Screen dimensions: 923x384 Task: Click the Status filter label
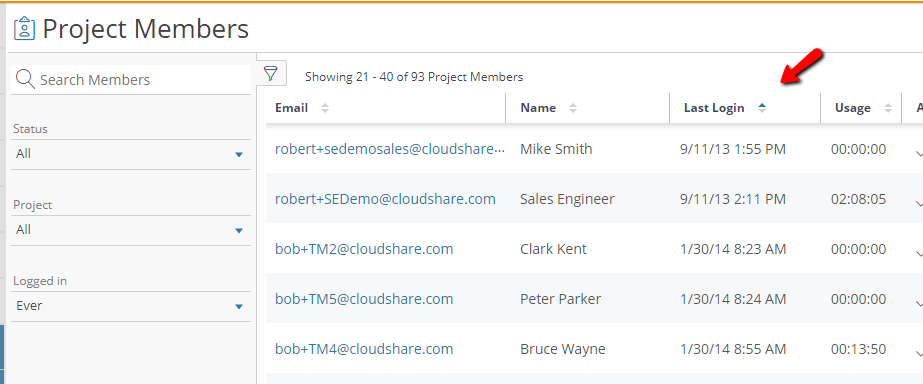31,128
